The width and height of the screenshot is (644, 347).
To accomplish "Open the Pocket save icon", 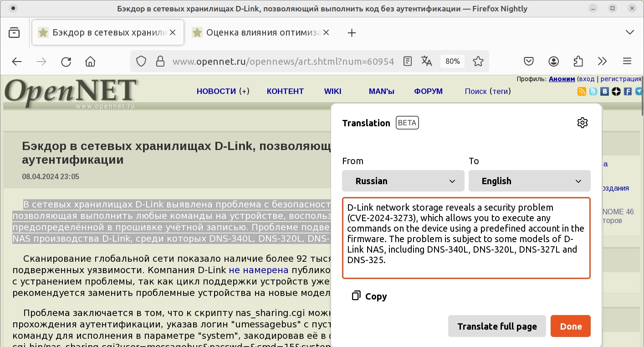I will [x=528, y=61].
